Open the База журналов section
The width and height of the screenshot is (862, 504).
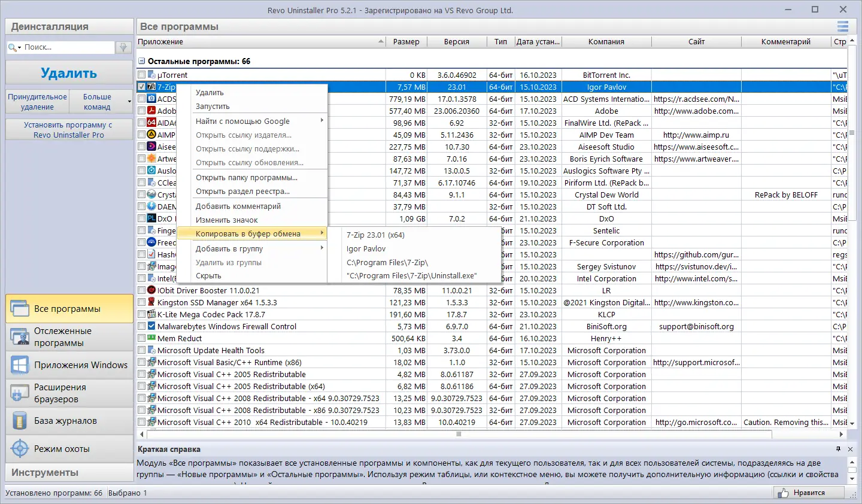pyautogui.click(x=69, y=421)
